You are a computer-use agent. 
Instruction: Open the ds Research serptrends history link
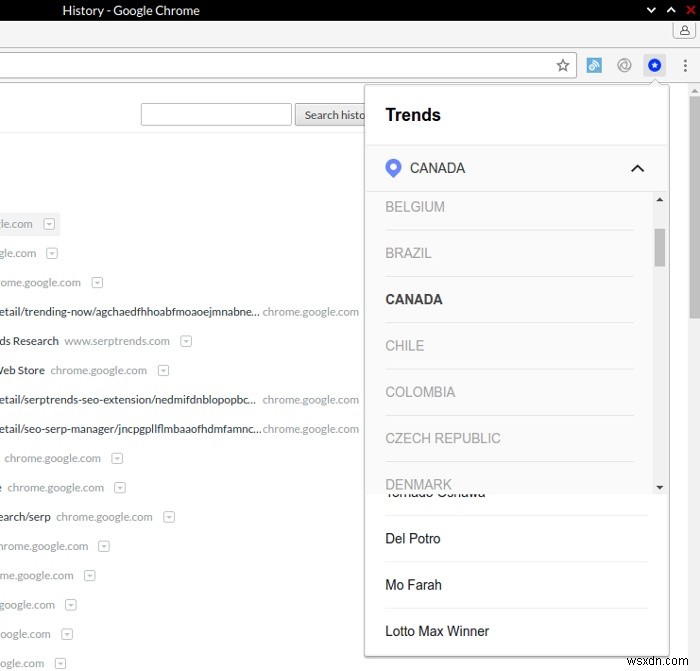pyautogui.click(x=29, y=341)
